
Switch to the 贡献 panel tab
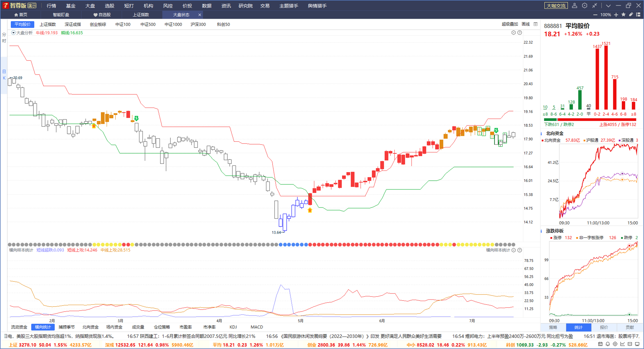click(630, 327)
